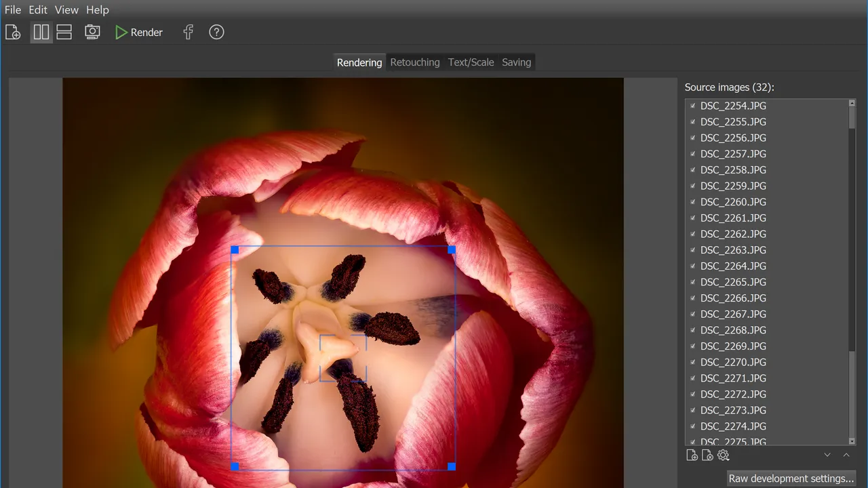Open the View menu
Viewport: 868px width, 488px height.
pyautogui.click(x=66, y=10)
